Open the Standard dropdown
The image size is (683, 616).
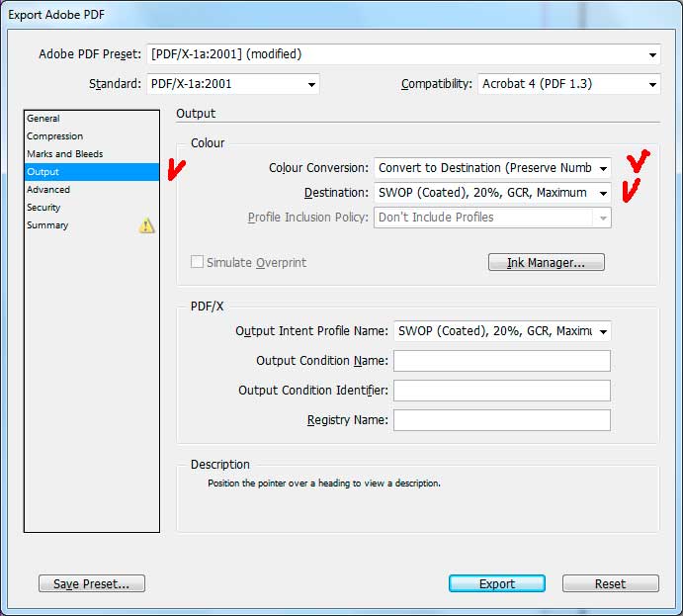(233, 84)
